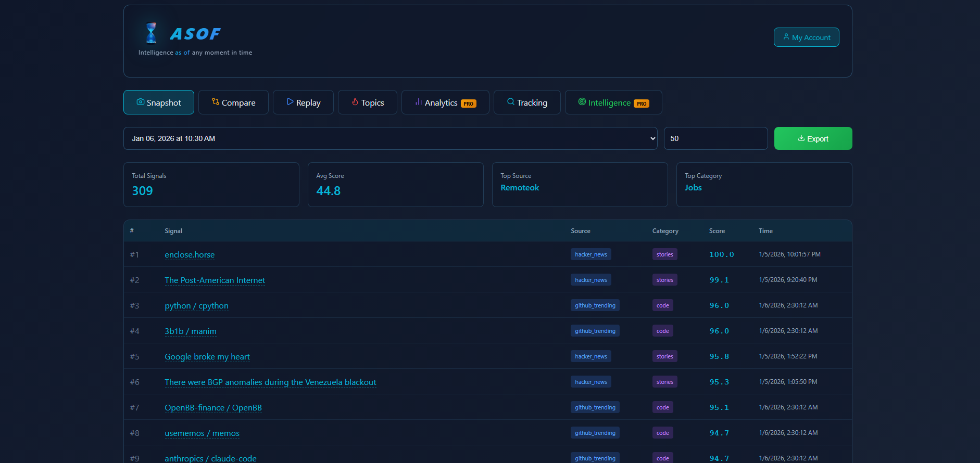The image size is (980, 463).
Task: Click the ASOF hourglass logo icon
Action: [x=151, y=33]
